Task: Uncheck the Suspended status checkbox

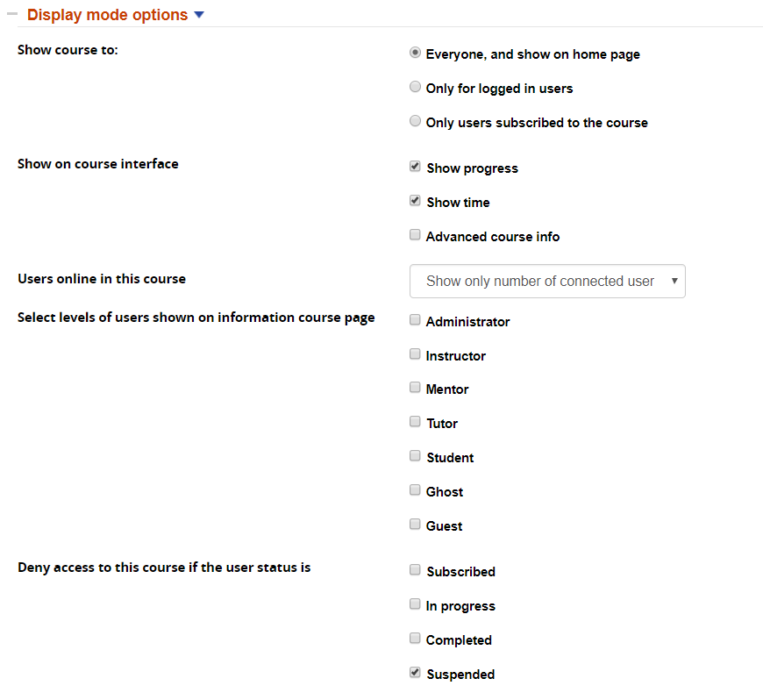Action: coord(416,674)
